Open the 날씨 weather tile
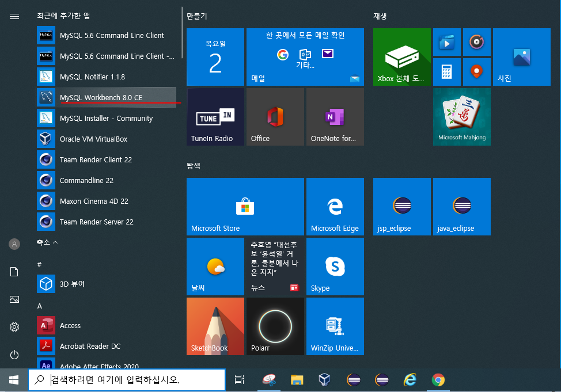 215,267
